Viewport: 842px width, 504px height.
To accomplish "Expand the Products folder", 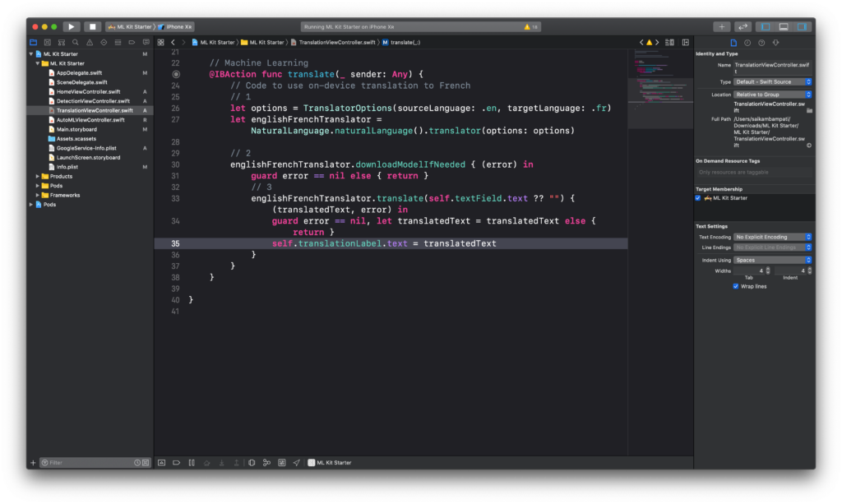I will coord(38,176).
